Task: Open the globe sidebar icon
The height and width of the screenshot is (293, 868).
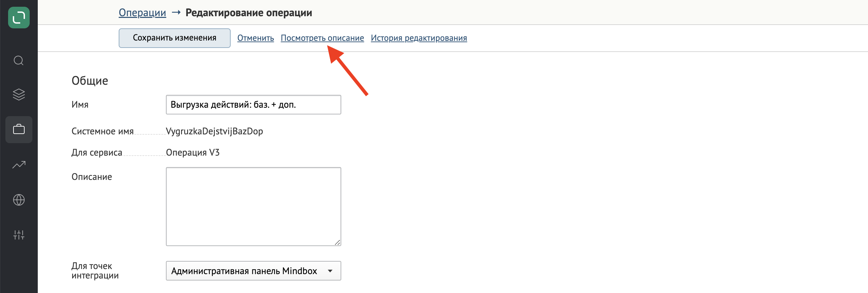Action: pyautogui.click(x=19, y=200)
